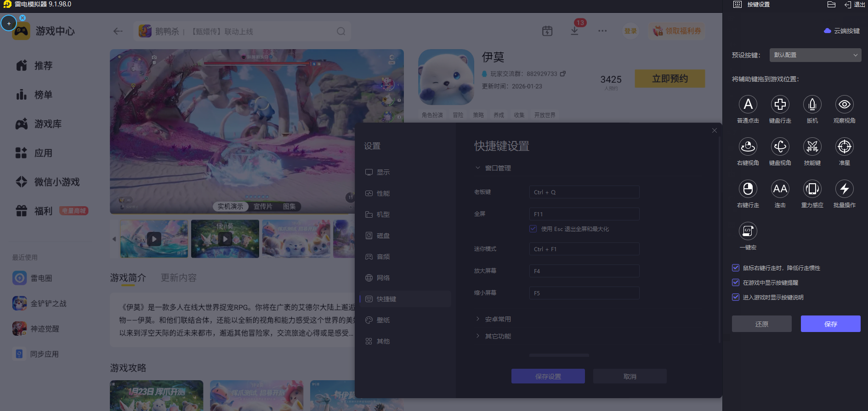Toggle 使用 Esc 退出全屏和最大化 checkbox
The height and width of the screenshot is (411, 868).
point(533,229)
